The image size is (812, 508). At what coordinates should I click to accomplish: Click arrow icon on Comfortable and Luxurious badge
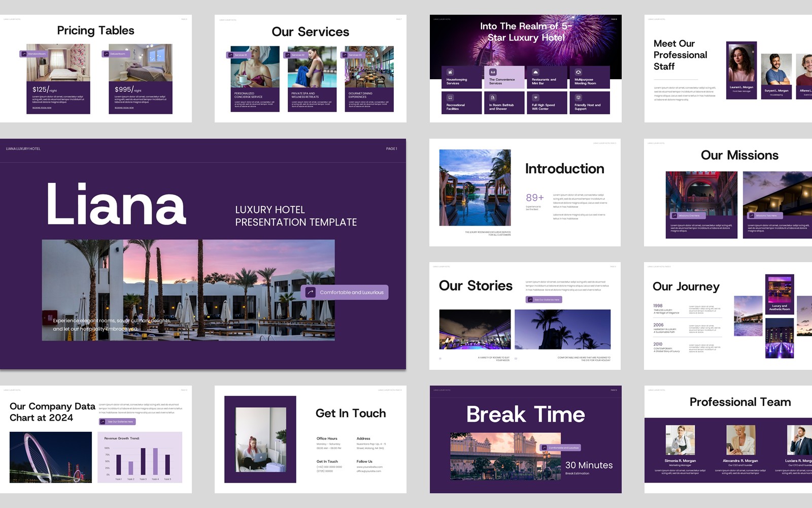(x=310, y=292)
